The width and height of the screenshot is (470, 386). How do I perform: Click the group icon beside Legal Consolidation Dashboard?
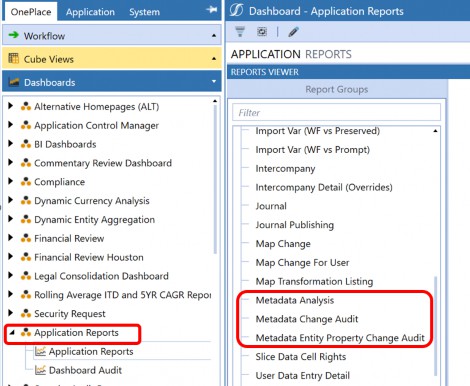pos(26,276)
